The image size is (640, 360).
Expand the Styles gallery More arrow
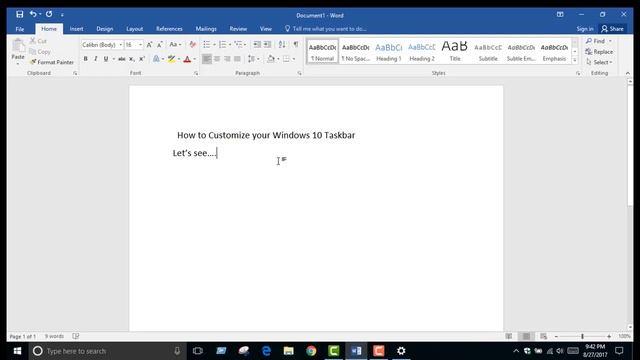(x=575, y=60)
